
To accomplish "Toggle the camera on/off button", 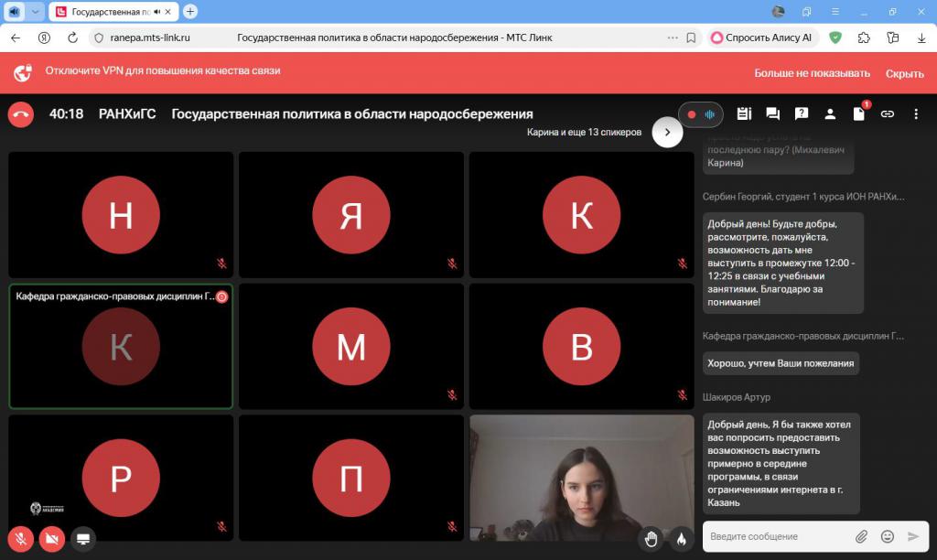I will [x=51, y=538].
